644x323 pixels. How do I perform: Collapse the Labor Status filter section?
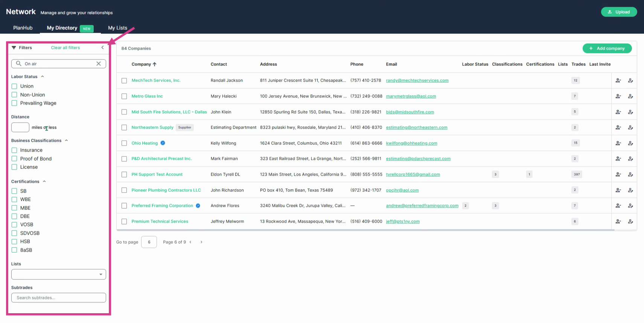(43, 76)
